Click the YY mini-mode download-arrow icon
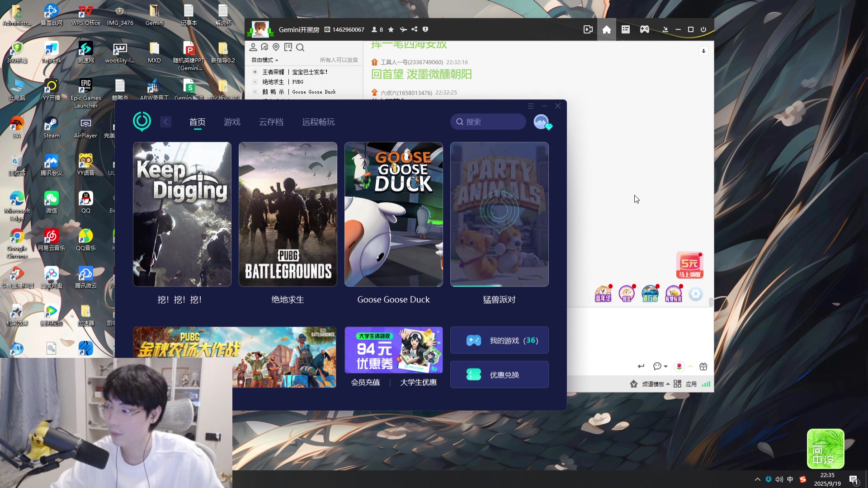The width and height of the screenshot is (868, 488). [x=665, y=29]
